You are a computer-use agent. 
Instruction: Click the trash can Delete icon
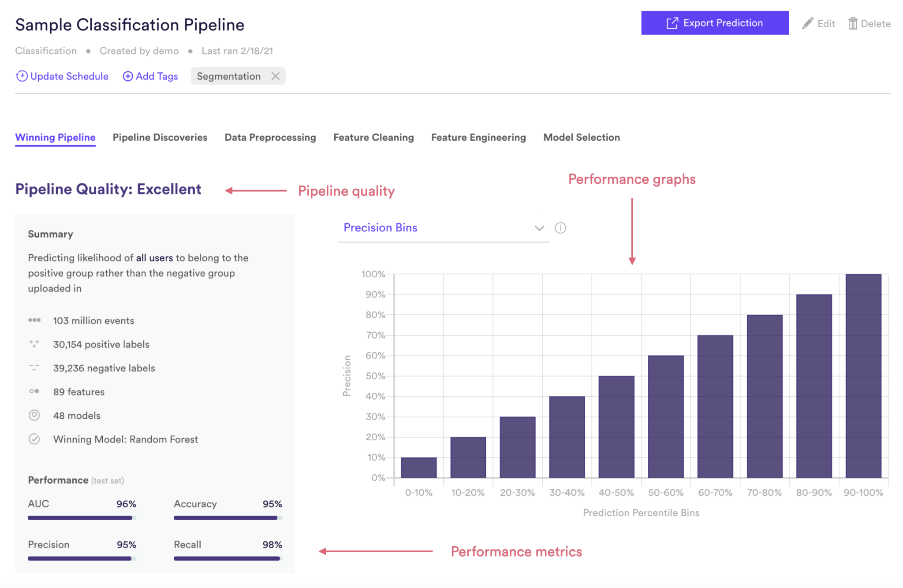[x=853, y=23]
